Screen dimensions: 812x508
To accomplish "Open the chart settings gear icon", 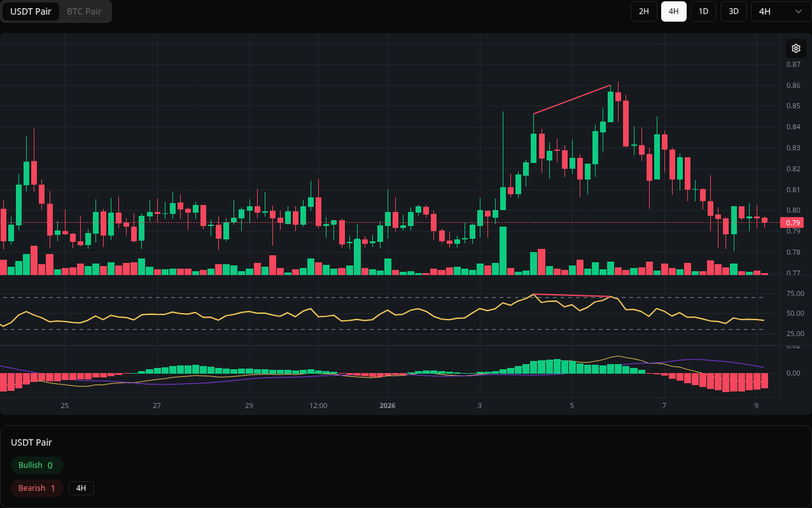I will click(x=796, y=48).
